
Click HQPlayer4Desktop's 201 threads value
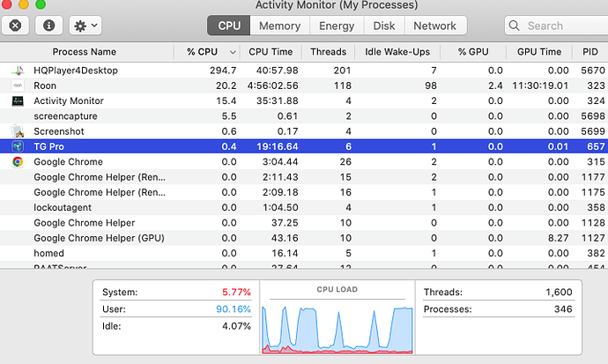(343, 71)
